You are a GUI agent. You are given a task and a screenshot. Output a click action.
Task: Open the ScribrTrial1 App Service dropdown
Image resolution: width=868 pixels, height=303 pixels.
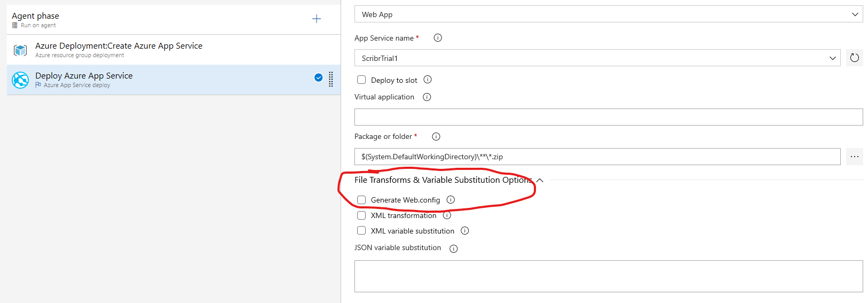pyautogui.click(x=597, y=58)
